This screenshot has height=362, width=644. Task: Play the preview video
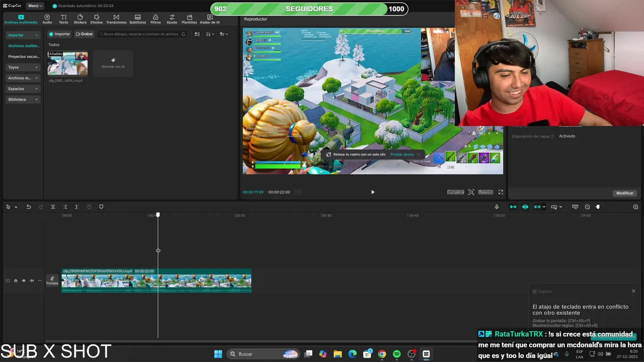tap(373, 192)
